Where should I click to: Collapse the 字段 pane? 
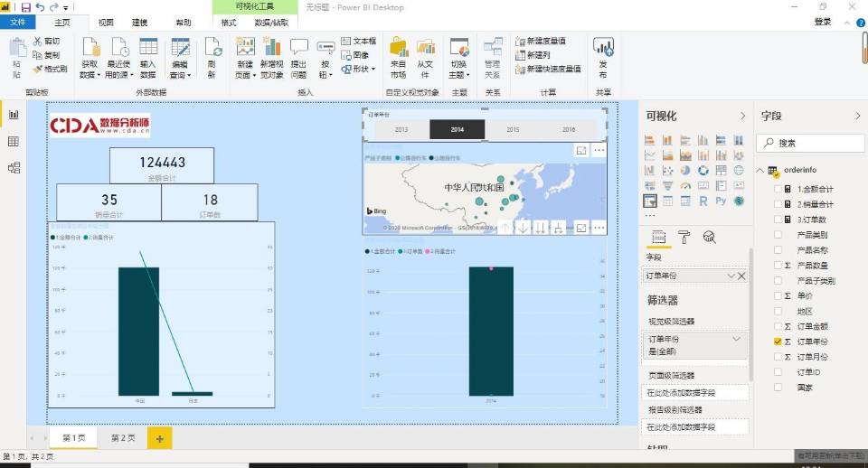(857, 116)
